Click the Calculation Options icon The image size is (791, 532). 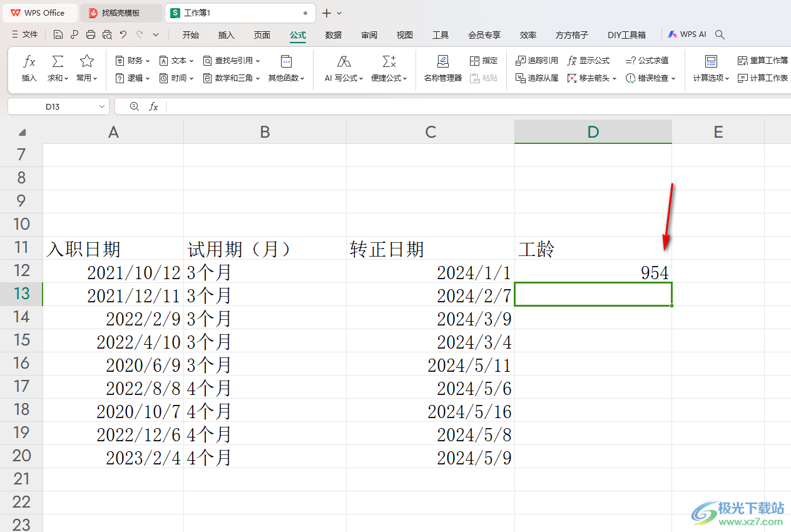click(711, 61)
